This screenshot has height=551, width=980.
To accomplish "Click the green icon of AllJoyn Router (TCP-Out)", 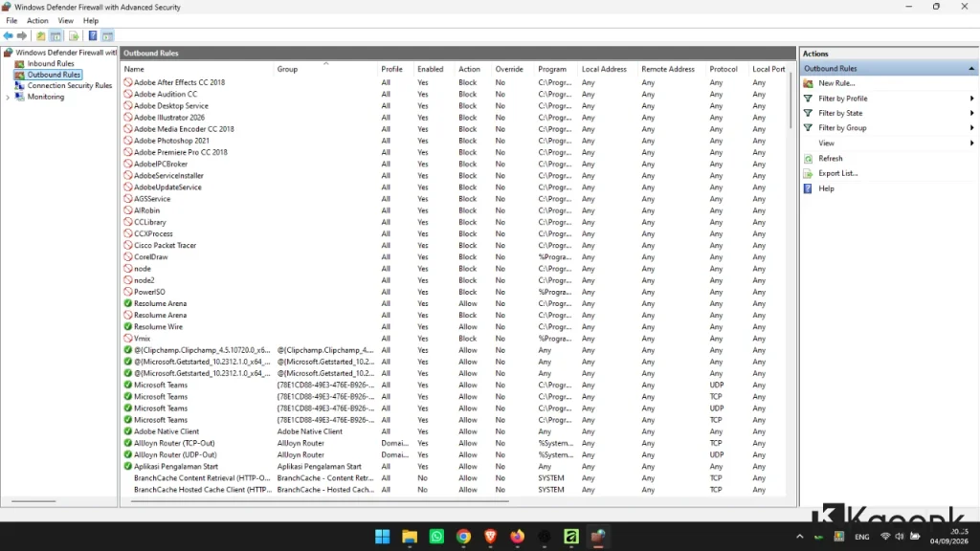I will click(x=128, y=443).
